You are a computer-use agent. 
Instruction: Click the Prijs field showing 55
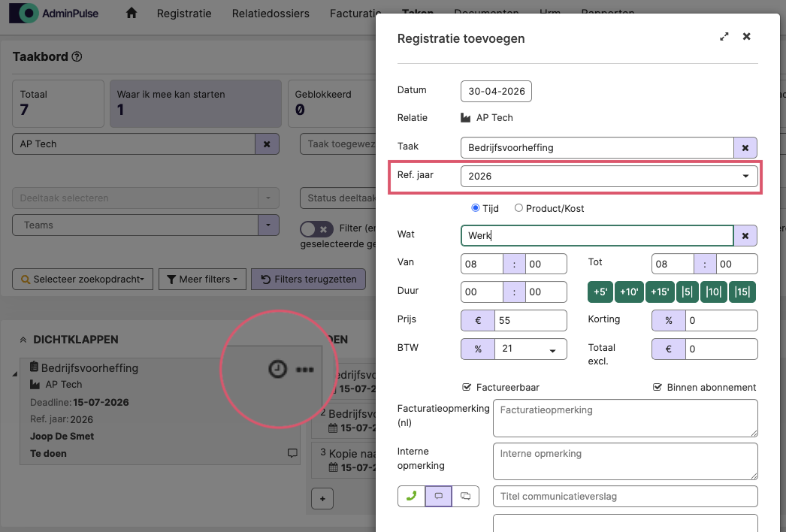tap(531, 320)
